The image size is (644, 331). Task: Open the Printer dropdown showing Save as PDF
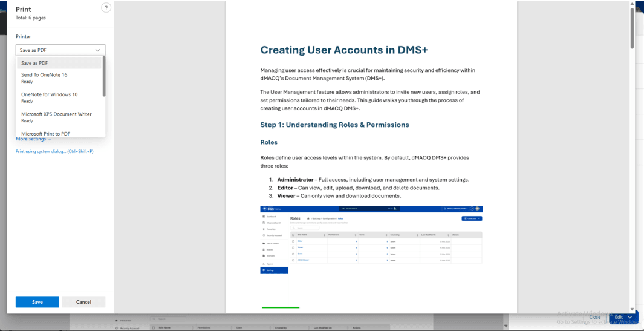point(60,50)
